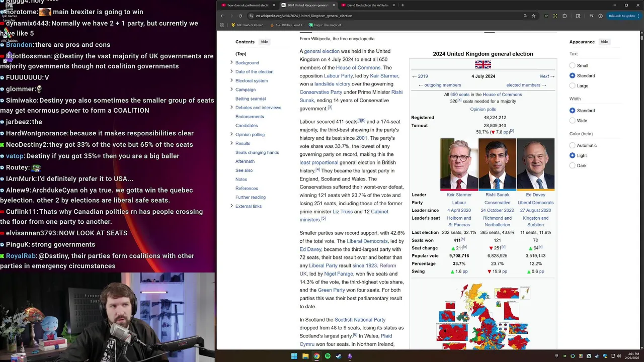This screenshot has height=362, width=644.
Task: Select Large text size
Action: click(572, 85)
